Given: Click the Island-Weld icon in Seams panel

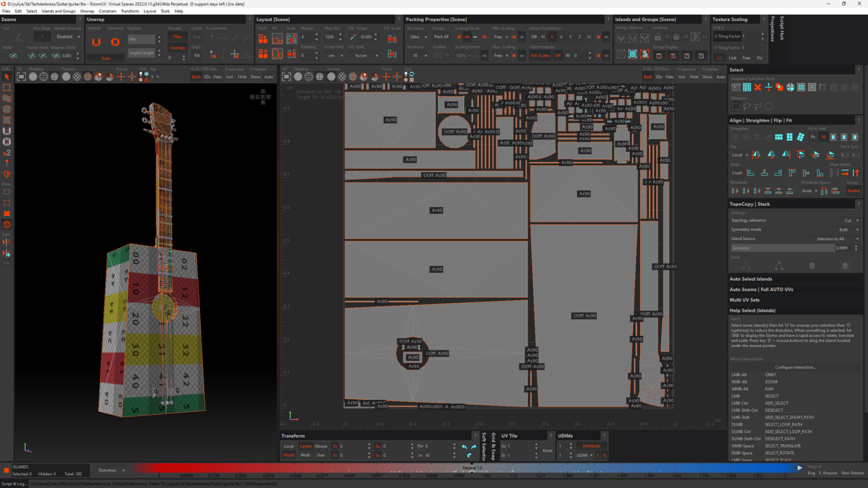Looking at the screenshot, I should tap(32, 56).
